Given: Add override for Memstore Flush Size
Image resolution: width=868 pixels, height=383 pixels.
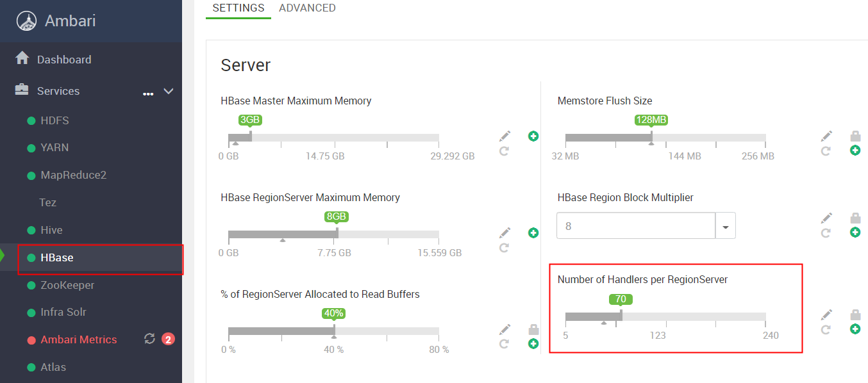Looking at the screenshot, I should [855, 151].
